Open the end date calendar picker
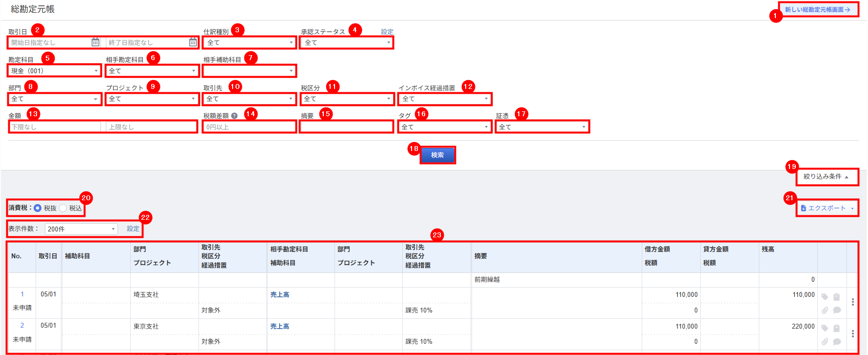The height and width of the screenshot is (355, 868). [193, 42]
